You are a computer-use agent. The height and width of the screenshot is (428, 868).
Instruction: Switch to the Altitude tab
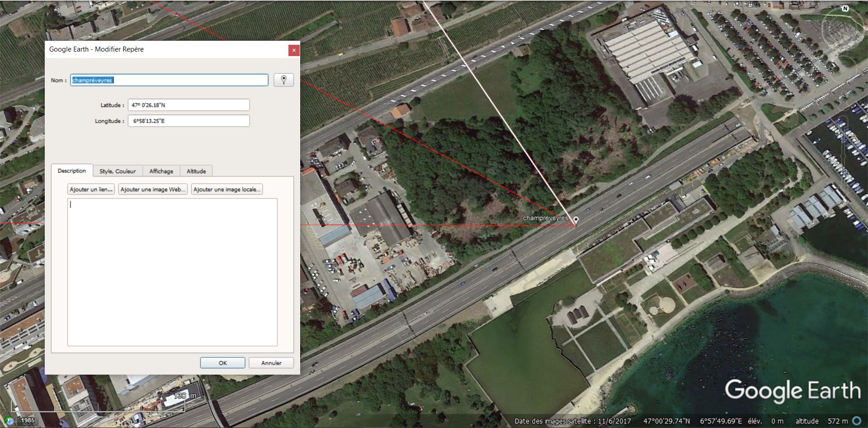pyautogui.click(x=196, y=171)
